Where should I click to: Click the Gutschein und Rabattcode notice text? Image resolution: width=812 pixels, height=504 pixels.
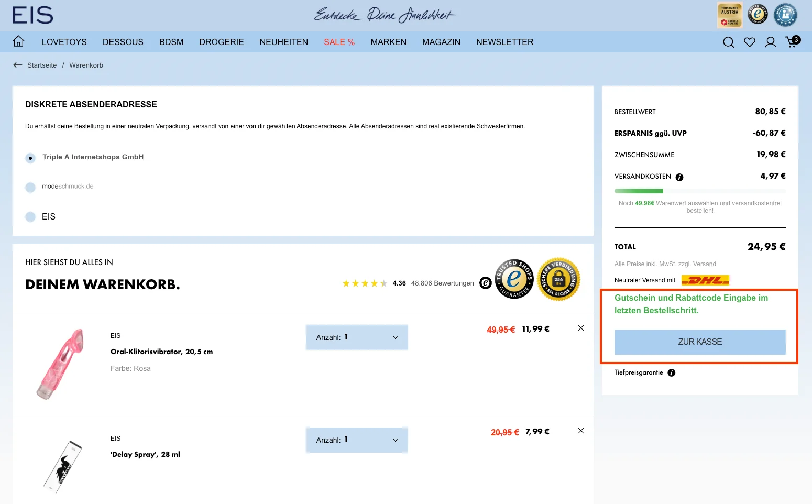692,304
